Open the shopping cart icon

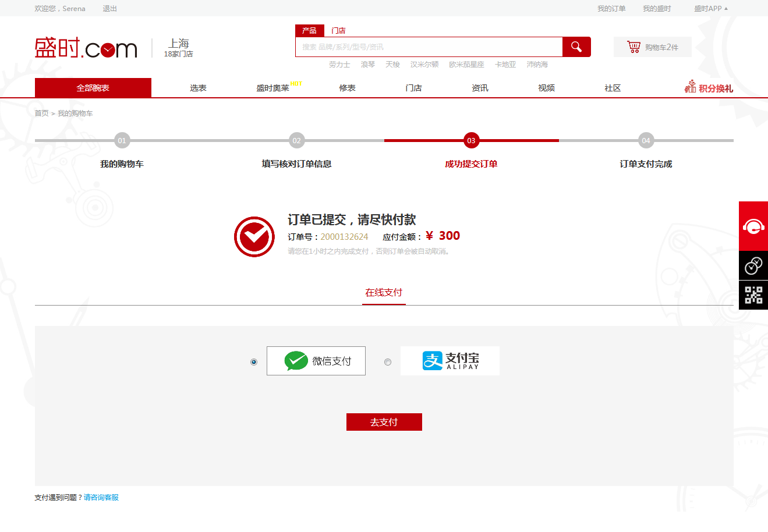633,47
